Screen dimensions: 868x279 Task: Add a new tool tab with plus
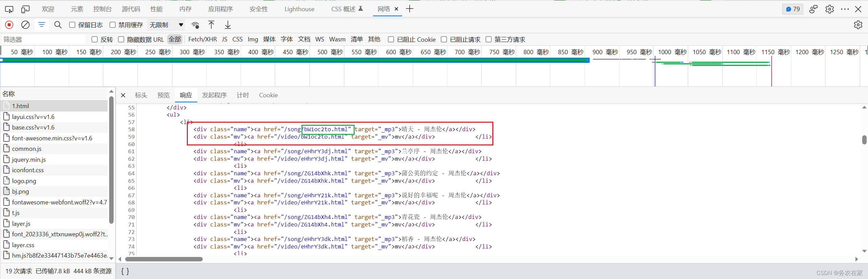(x=410, y=9)
